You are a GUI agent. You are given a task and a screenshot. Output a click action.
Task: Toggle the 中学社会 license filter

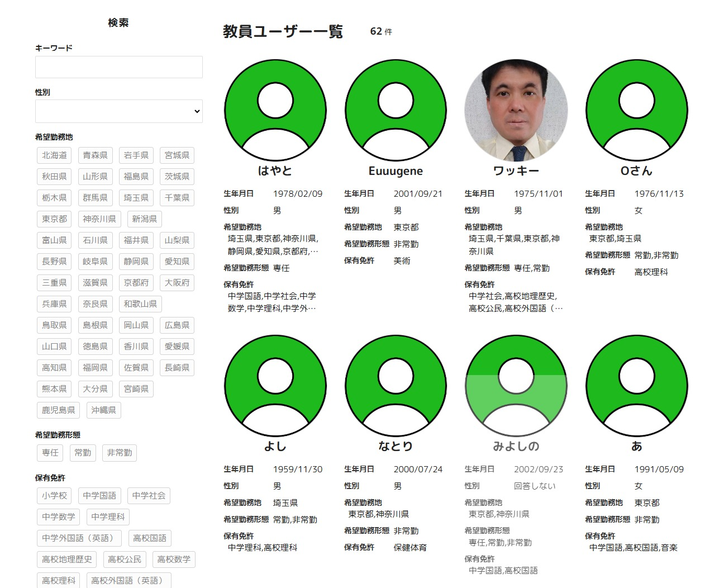[149, 496]
